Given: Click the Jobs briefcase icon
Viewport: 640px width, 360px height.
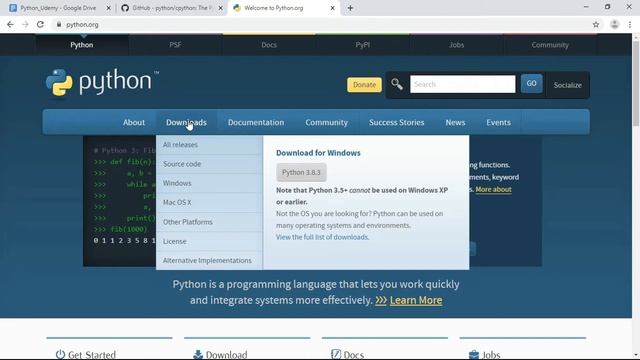Looking at the screenshot, I should (474, 354).
